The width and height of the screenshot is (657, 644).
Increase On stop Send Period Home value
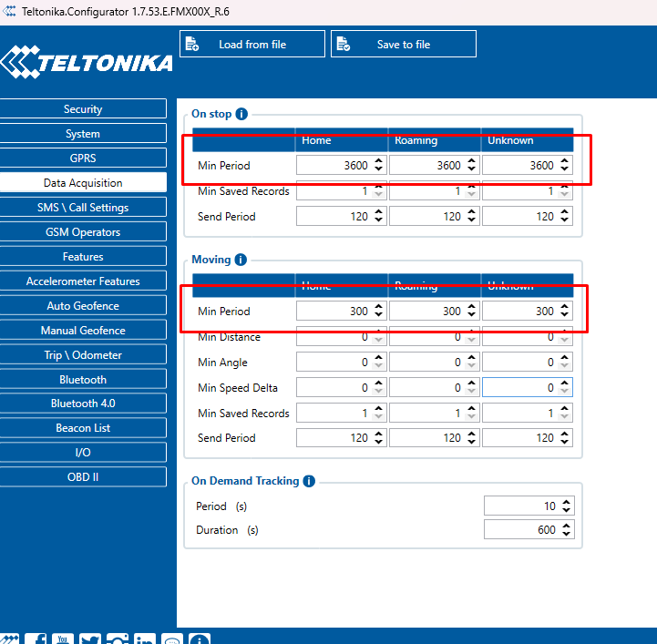click(x=379, y=212)
